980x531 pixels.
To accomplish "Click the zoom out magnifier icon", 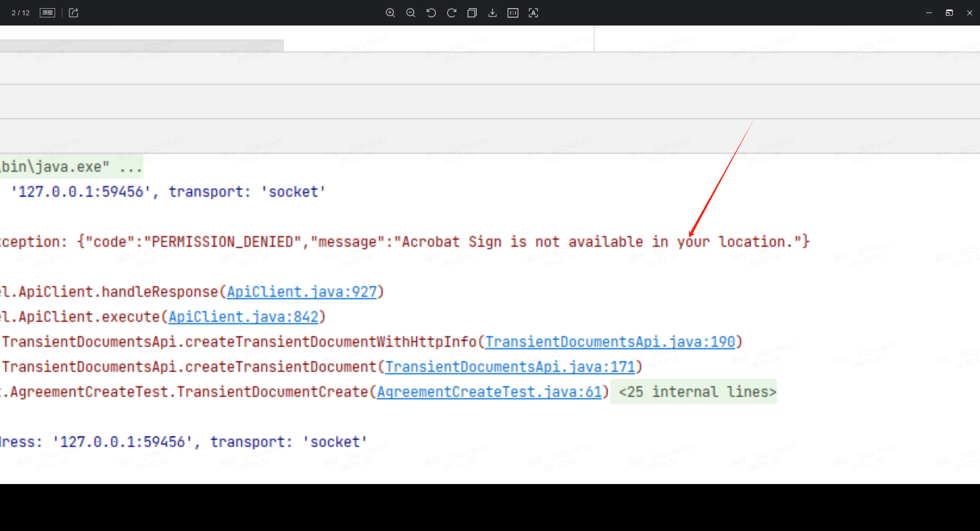I will tap(410, 13).
